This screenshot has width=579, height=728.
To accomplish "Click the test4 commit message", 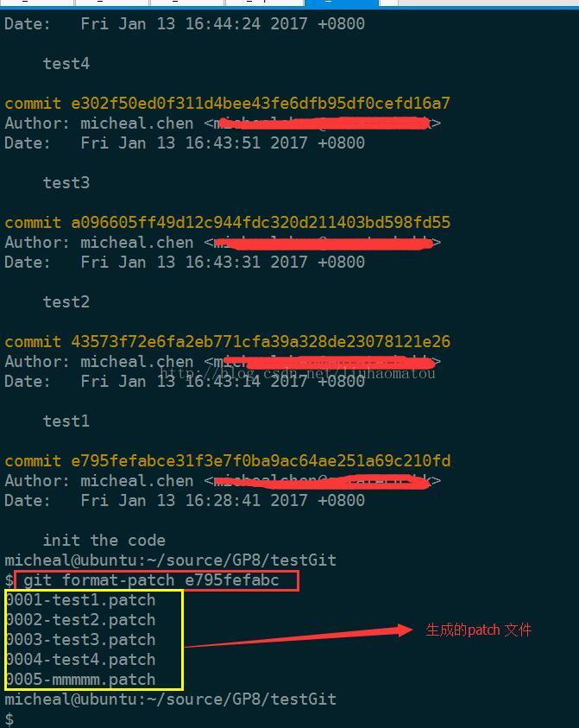I will 66,64.
